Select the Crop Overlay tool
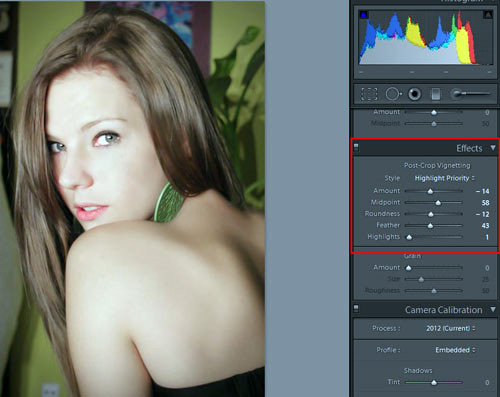Screen dimensions: 500x397 pyautogui.click(x=369, y=94)
